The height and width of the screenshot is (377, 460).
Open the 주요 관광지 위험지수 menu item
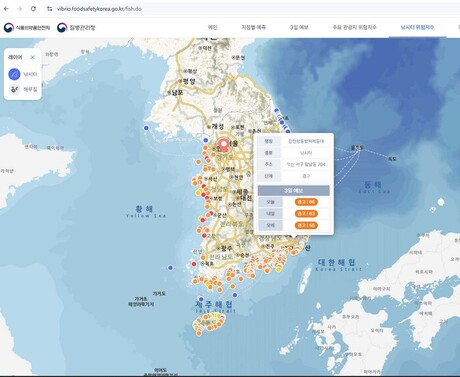[354, 27]
